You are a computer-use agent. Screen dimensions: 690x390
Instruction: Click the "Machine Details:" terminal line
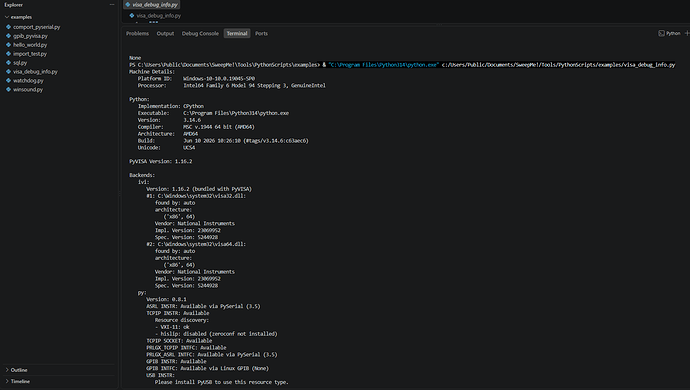152,72
